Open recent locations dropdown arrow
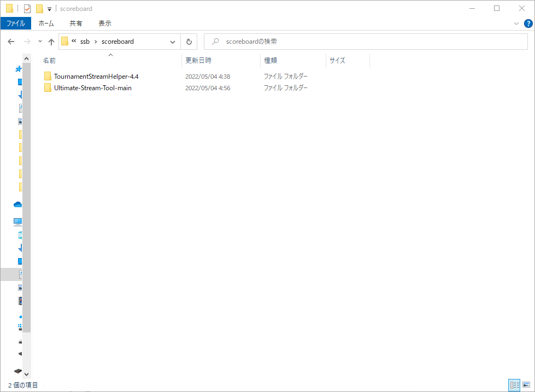Viewport: 535px width, 392px height. 40,42
